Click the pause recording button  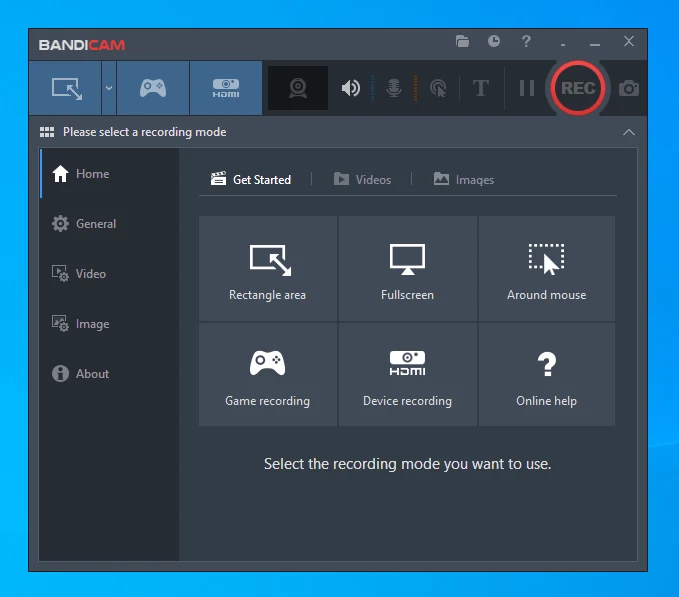pyautogui.click(x=527, y=88)
